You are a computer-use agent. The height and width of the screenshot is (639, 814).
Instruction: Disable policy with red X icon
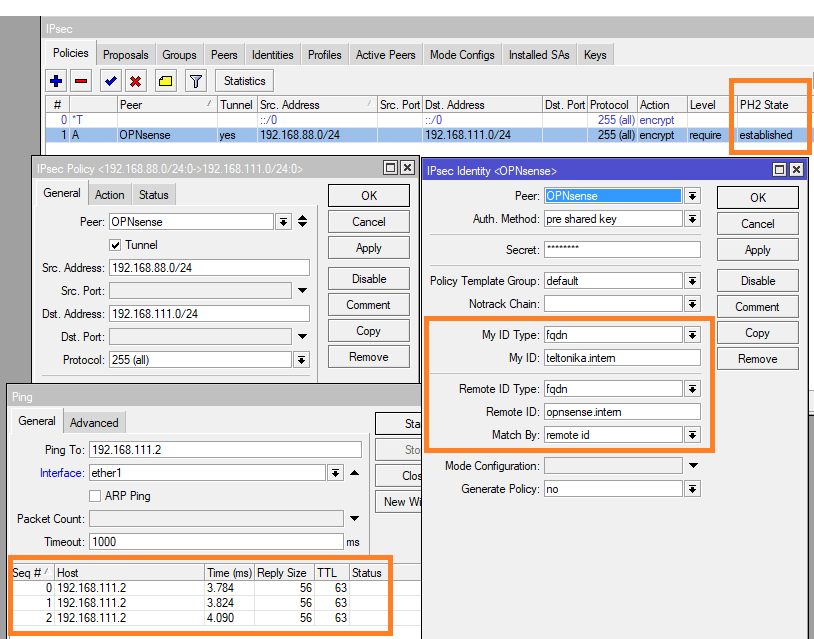coord(135,81)
